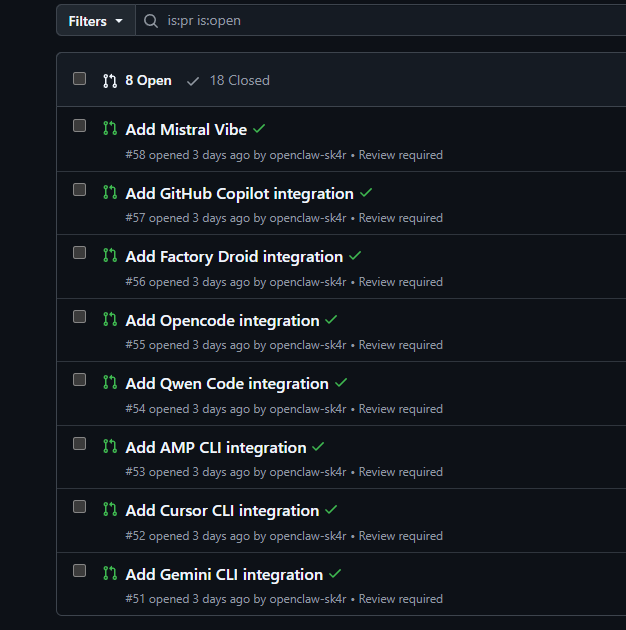Click Review required on PR #57
Screen dimensions: 626x630
coord(401,218)
